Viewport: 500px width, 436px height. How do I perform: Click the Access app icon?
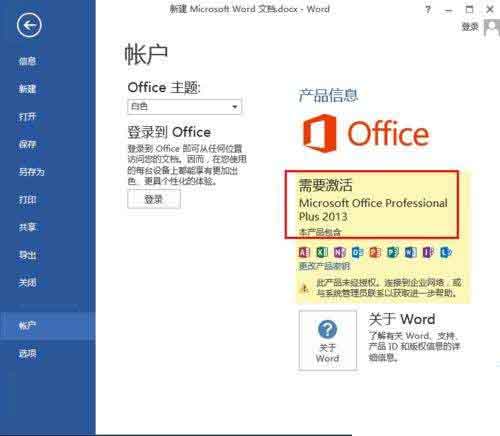[304, 252]
